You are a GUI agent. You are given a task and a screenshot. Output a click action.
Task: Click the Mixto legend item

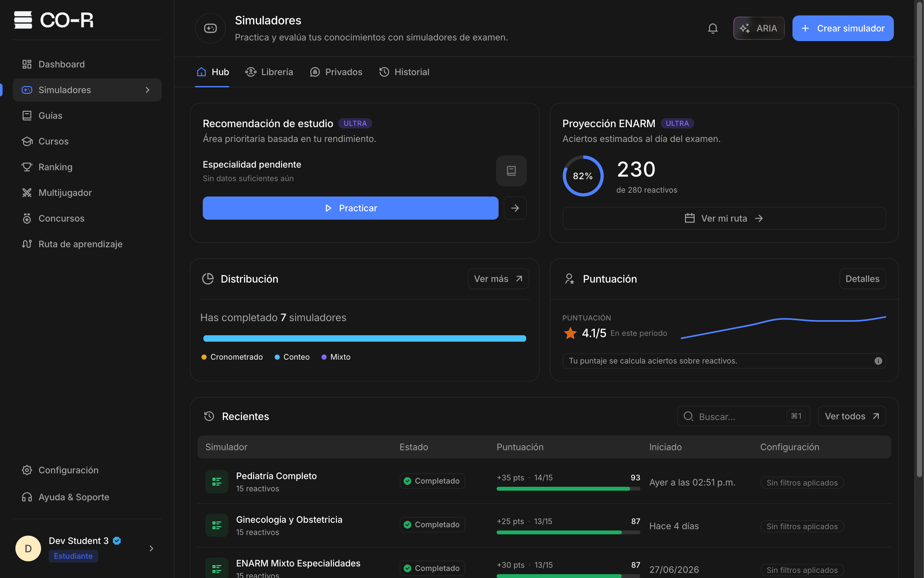tap(336, 357)
